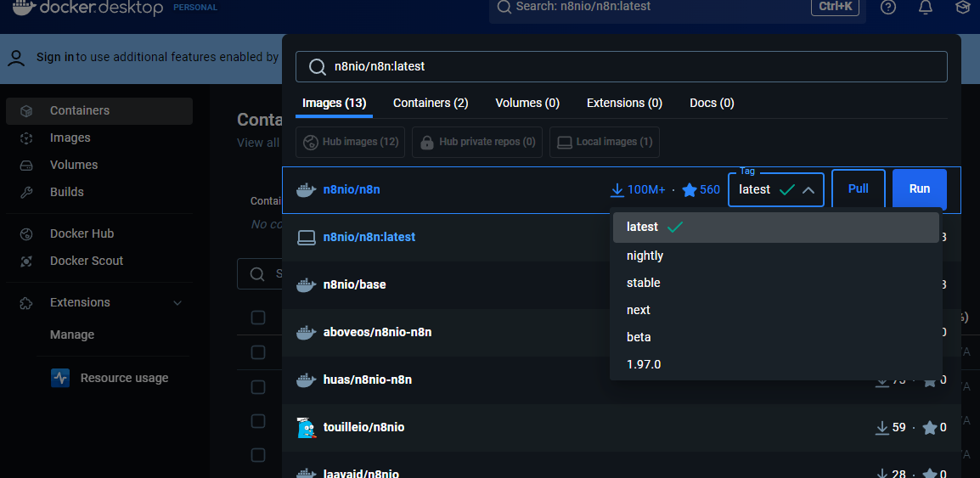Open Docker Scout in the sidebar

(99, 261)
